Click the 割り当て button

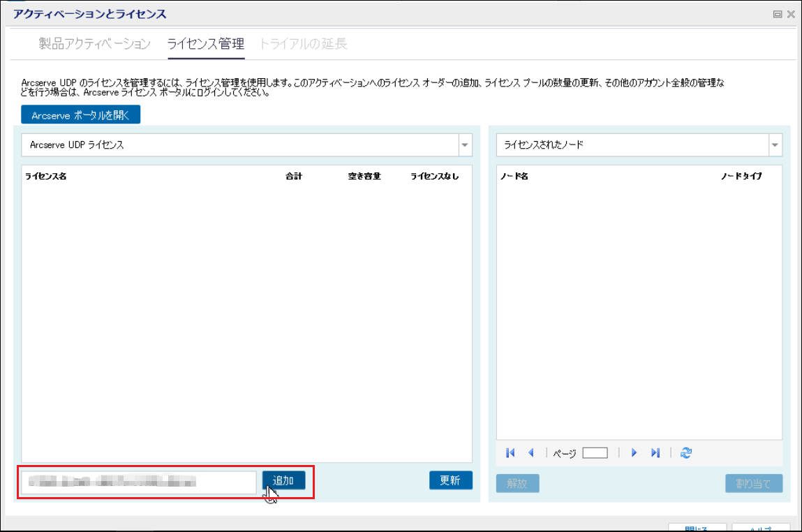pos(753,484)
